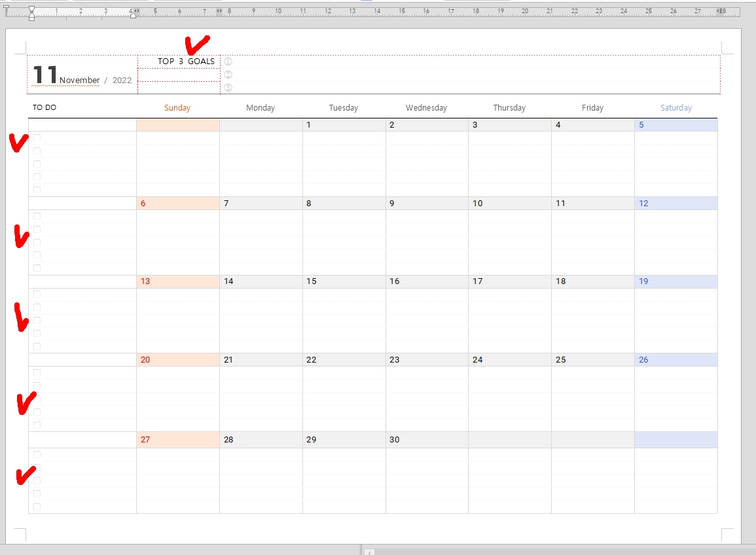Click the Tuesday column header

coord(344,107)
